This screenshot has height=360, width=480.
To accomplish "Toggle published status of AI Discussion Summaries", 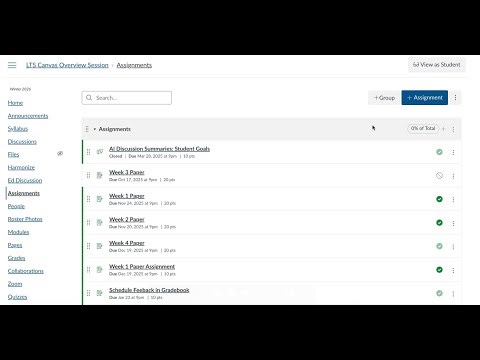I will pyautogui.click(x=439, y=152).
